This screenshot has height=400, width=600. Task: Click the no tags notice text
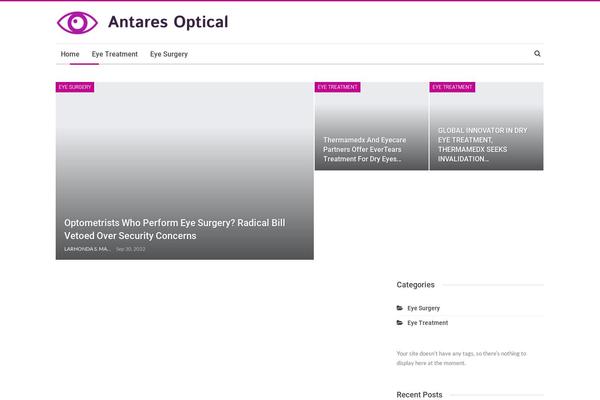pyautogui.click(x=461, y=358)
